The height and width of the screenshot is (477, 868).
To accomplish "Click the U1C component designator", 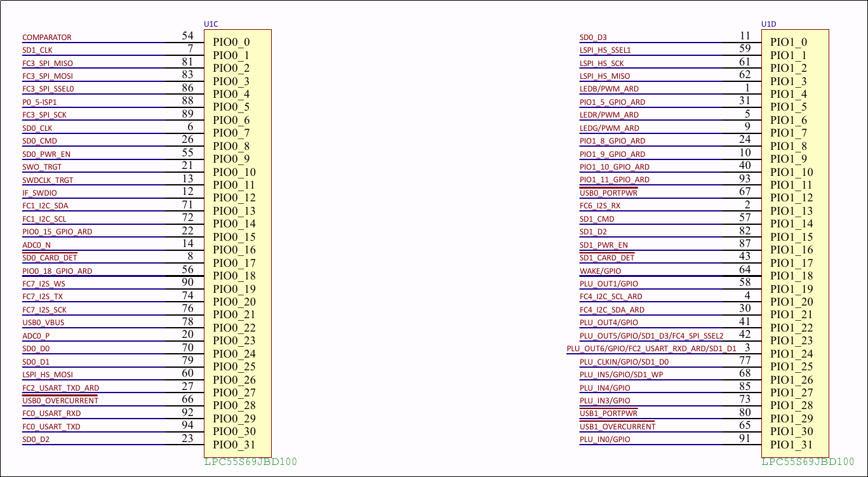I will point(211,24).
